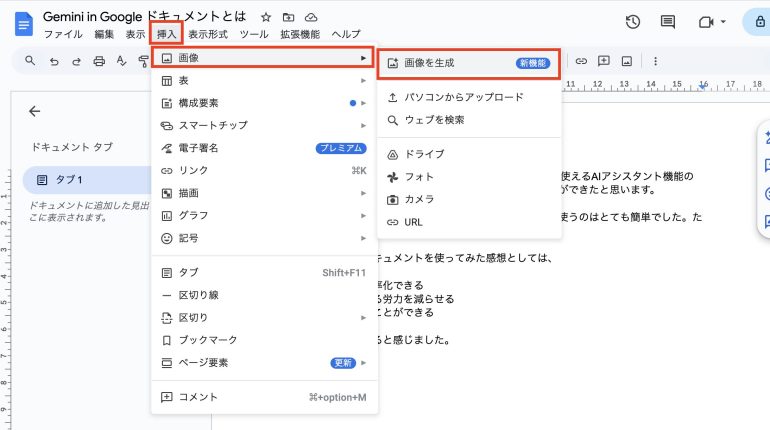Expand the ページ要素 submenu

tap(264, 363)
